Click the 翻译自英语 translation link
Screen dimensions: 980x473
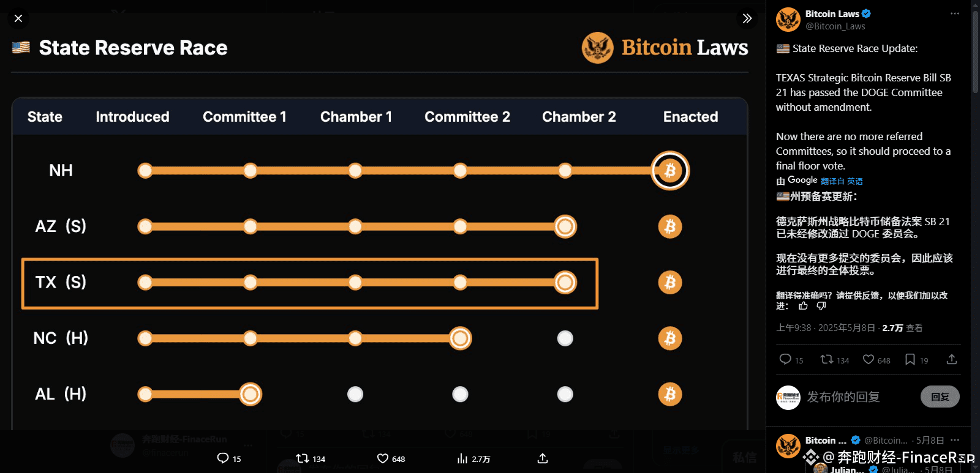(x=842, y=181)
